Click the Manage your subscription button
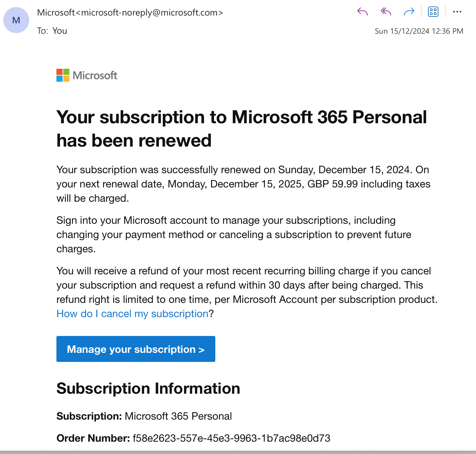Image resolution: width=476 pixels, height=454 pixels. click(x=136, y=349)
